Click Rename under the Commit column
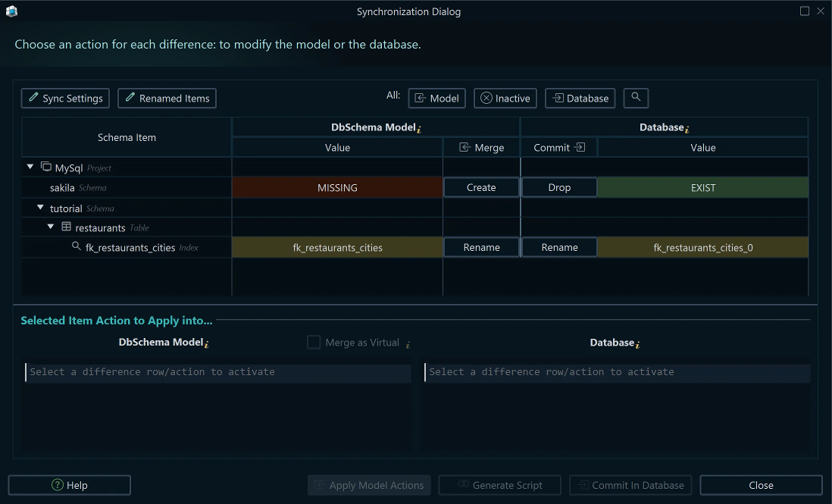 (559, 247)
